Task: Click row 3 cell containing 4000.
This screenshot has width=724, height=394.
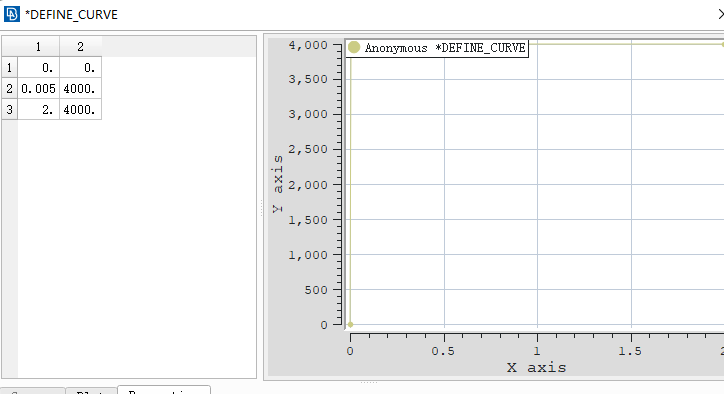Action: 80,110
